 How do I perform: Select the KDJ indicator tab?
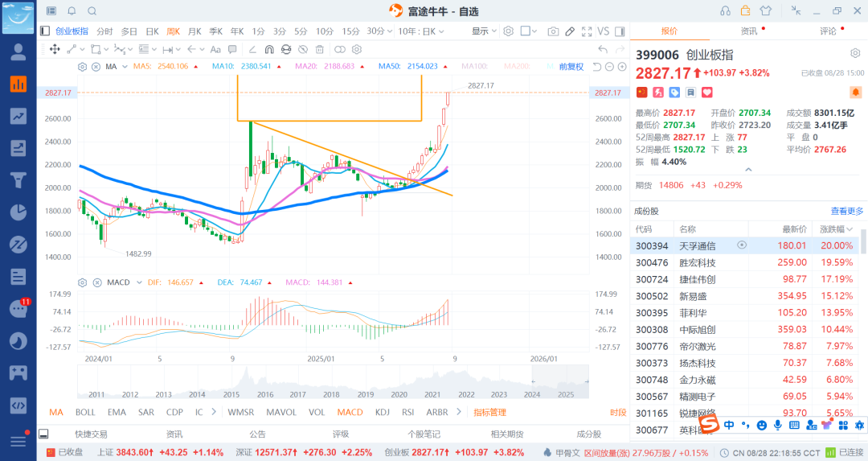pos(383,412)
